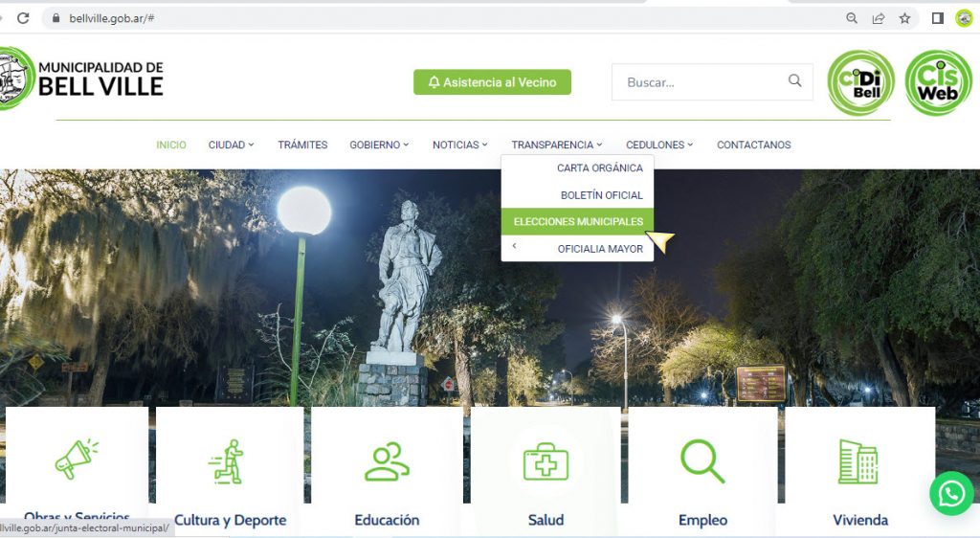Viewport: 980px width, 538px height.
Task: Select the Educación people icon
Action: 387,461
